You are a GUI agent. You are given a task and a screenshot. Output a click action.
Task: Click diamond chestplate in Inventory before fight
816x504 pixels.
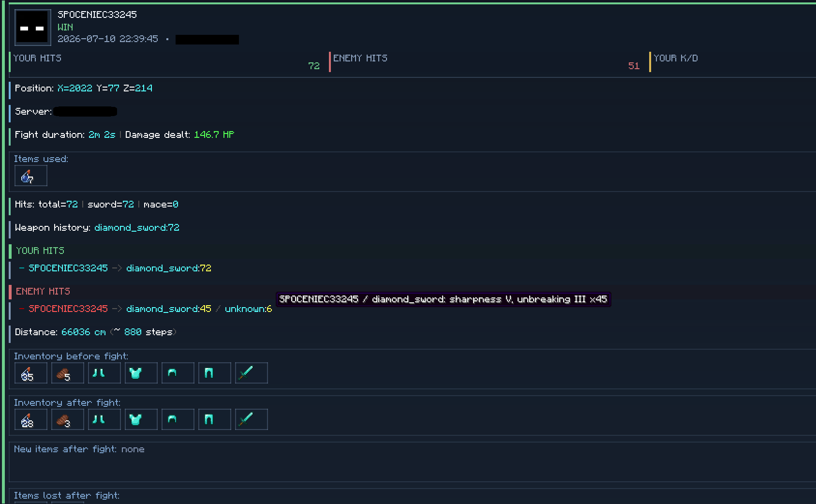tap(141, 373)
